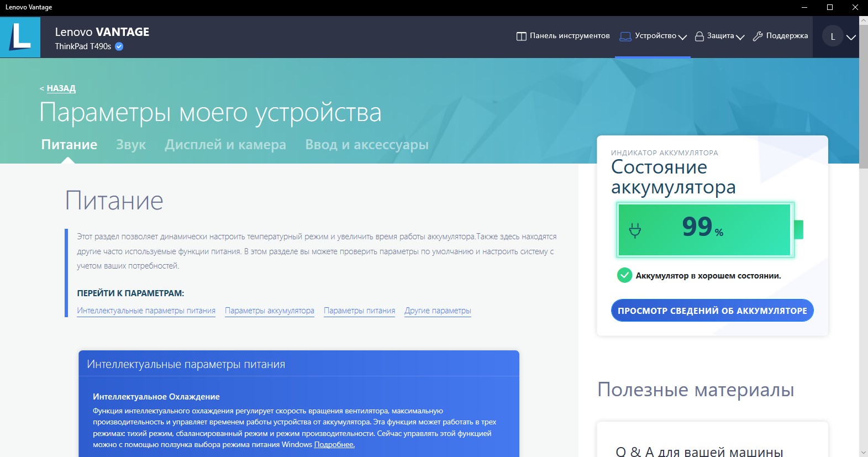Image resolution: width=868 pixels, height=457 pixels.
Task: Click the green battery health checkmark icon
Action: pyautogui.click(x=624, y=275)
